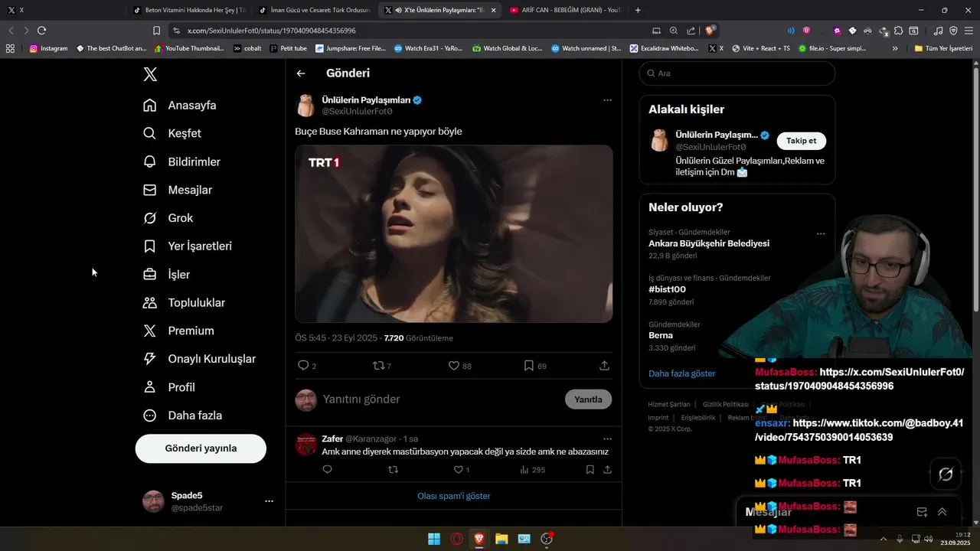The width and height of the screenshot is (980, 551).
Task: Switch to İman Gücü ve Cesaret tab
Action: tap(314, 10)
